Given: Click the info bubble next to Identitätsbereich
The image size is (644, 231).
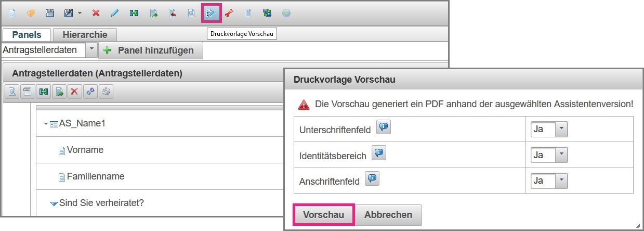Looking at the screenshot, I should tap(379, 153).
